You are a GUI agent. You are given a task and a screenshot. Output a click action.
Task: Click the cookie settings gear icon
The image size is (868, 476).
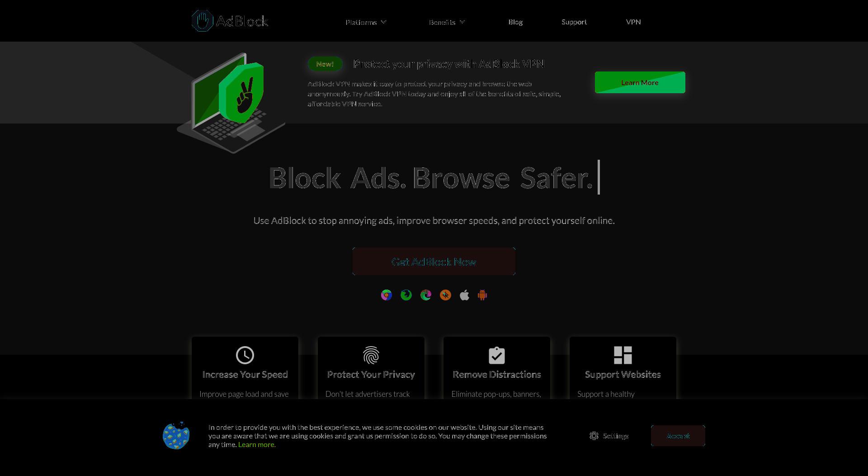pyautogui.click(x=594, y=436)
